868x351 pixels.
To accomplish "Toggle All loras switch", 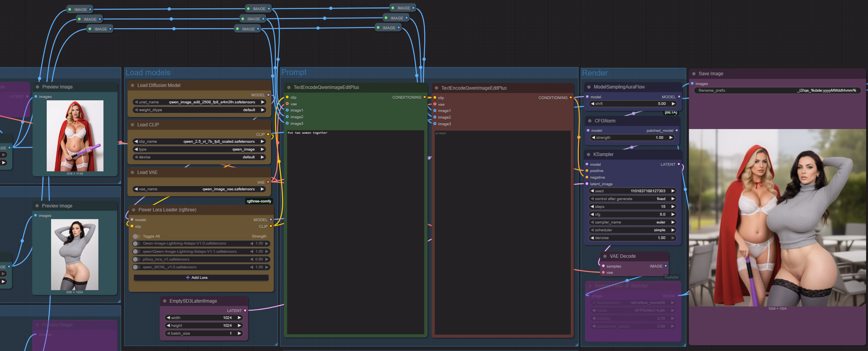I will tap(136, 236).
